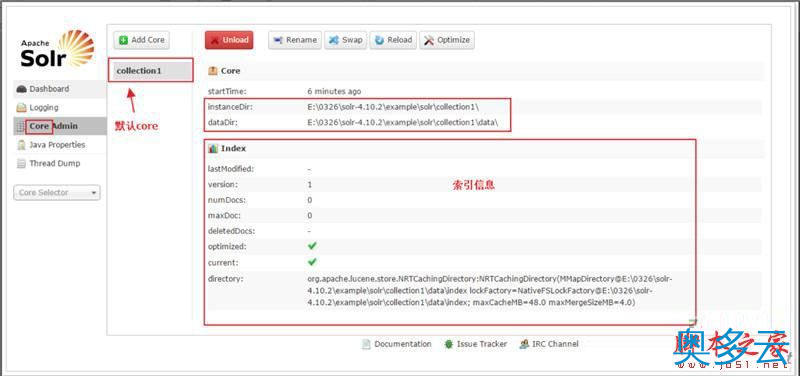The image size is (800, 376).
Task: Click the Index section heading
Action: pos(233,148)
